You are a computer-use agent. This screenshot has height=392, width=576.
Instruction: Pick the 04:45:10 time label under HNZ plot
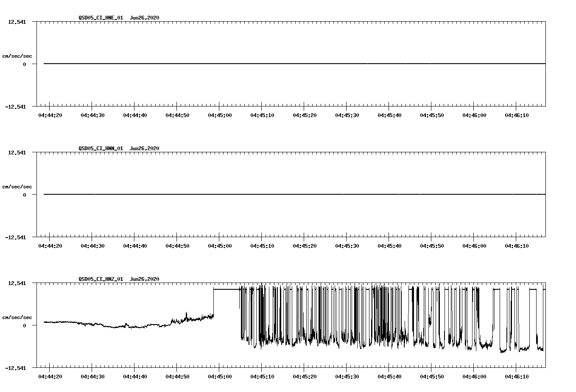click(262, 377)
